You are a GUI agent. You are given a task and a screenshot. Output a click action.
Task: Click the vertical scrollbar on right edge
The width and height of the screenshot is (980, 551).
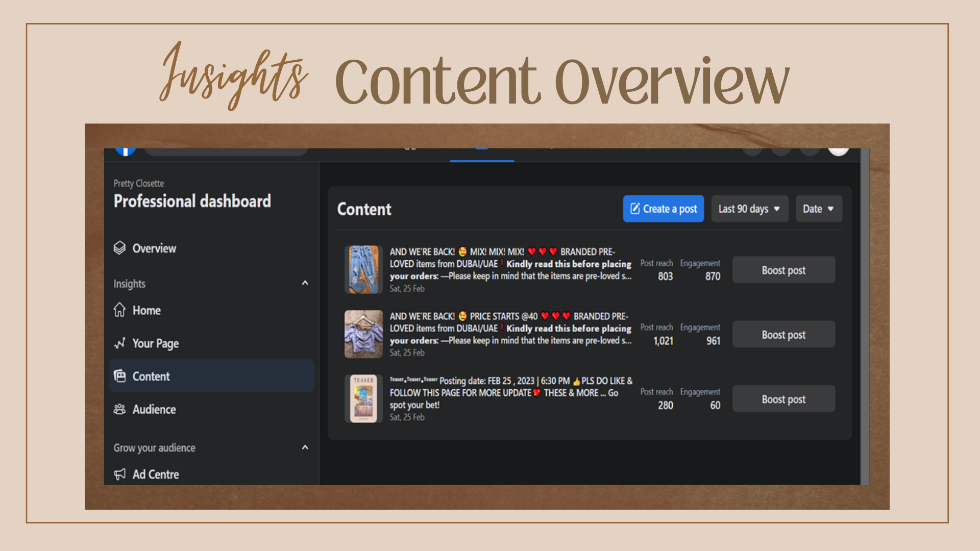(865, 316)
